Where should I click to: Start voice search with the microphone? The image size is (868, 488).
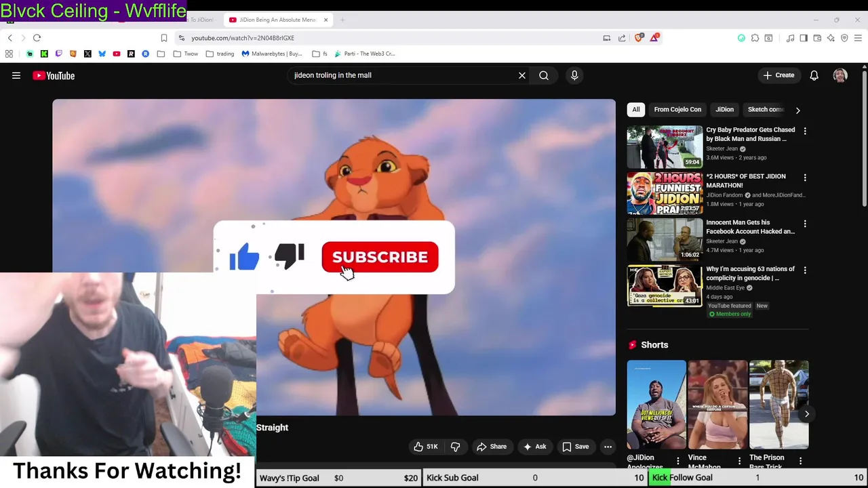click(x=574, y=75)
